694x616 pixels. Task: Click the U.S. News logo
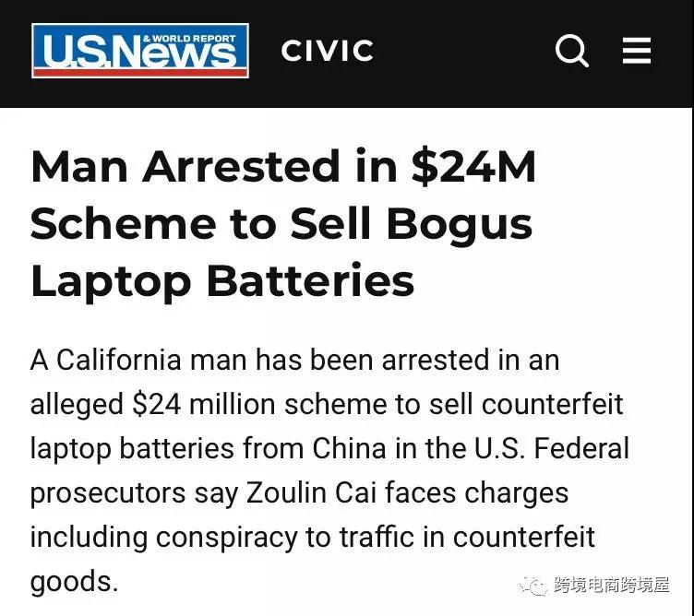[140, 51]
